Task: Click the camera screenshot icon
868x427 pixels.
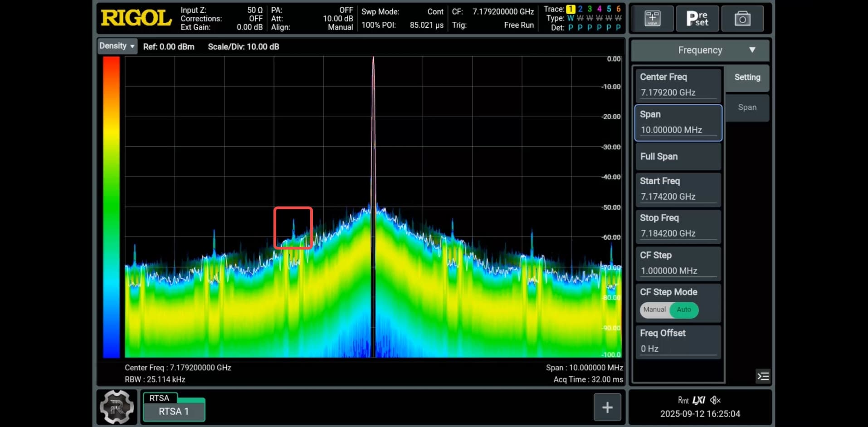Action: tap(742, 19)
